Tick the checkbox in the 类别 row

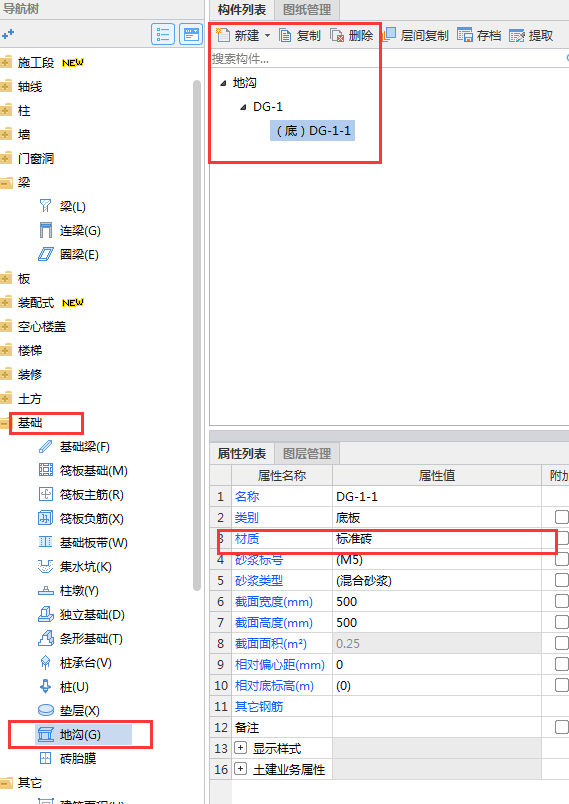[562, 517]
